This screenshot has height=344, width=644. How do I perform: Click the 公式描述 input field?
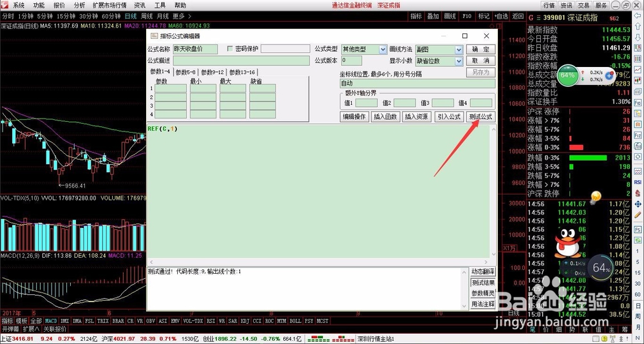pyautogui.click(x=241, y=61)
